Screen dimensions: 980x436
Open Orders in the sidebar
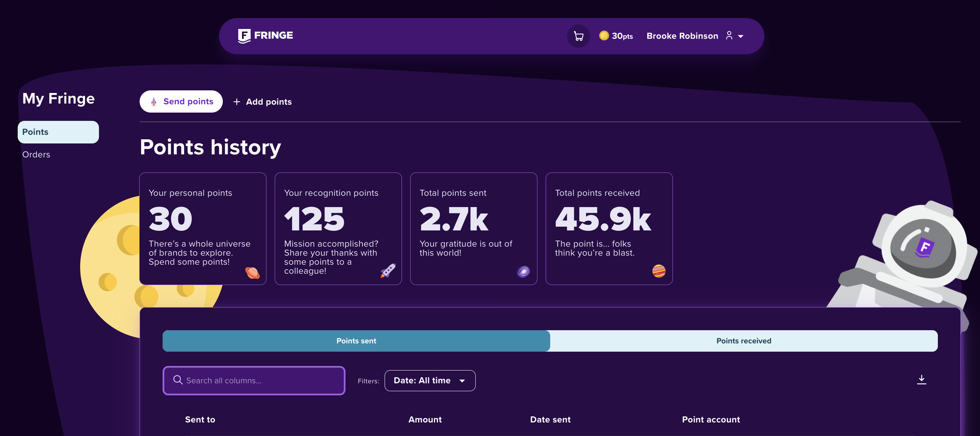pyautogui.click(x=36, y=154)
